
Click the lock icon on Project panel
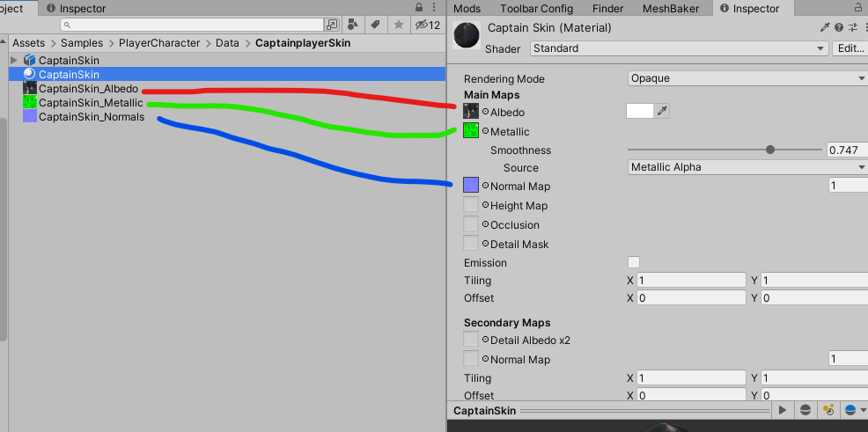point(419,8)
